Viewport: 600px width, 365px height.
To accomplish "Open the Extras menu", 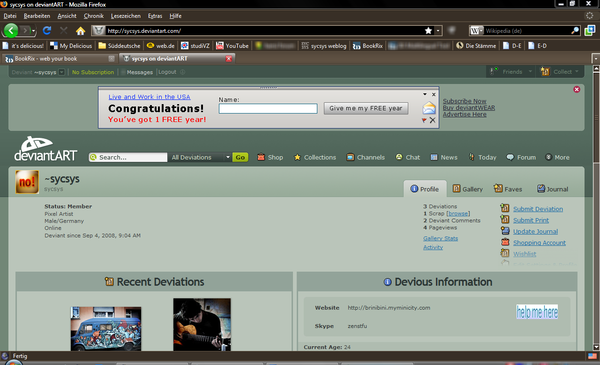I will point(155,16).
